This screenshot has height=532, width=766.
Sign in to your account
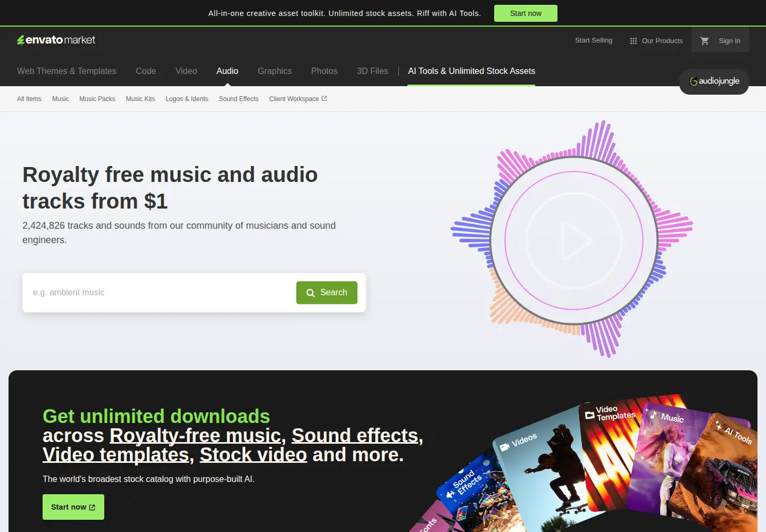tap(729, 40)
